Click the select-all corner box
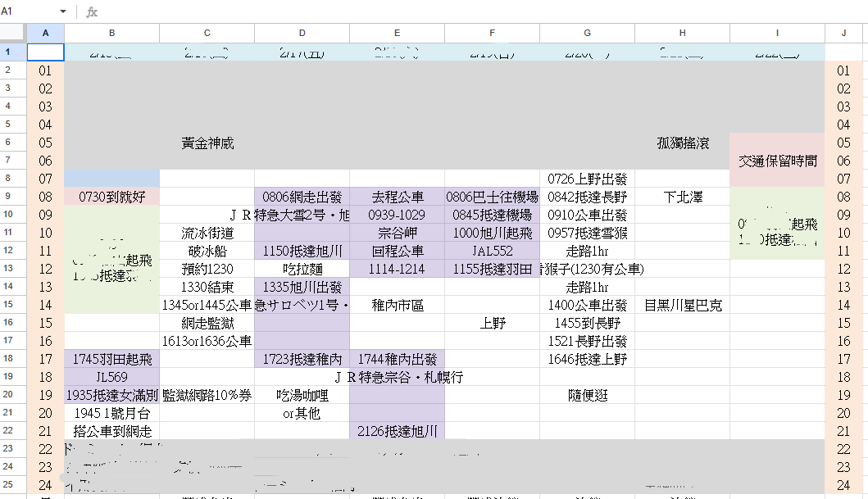This screenshot has width=868, height=499. (x=13, y=33)
